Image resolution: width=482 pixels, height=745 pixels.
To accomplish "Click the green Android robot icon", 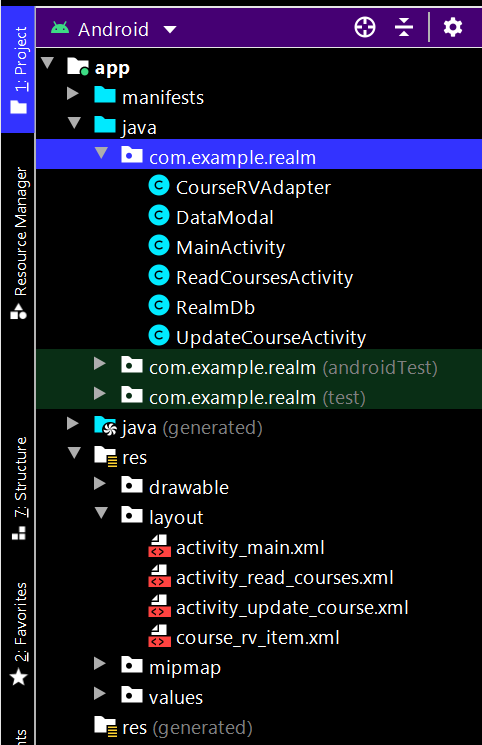I will 60,28.
